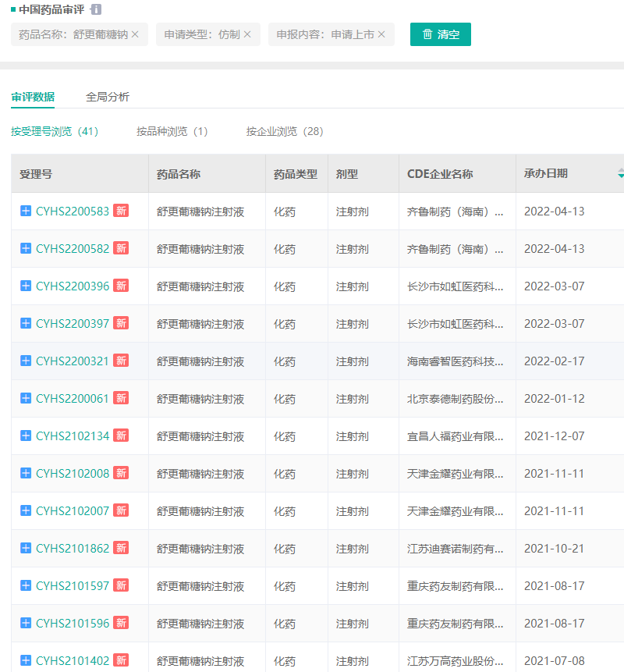Switch to the 全局分析 tab
The height and width of the screenshot is (672, 624).
pyautogui.click(x=108, y=97)
